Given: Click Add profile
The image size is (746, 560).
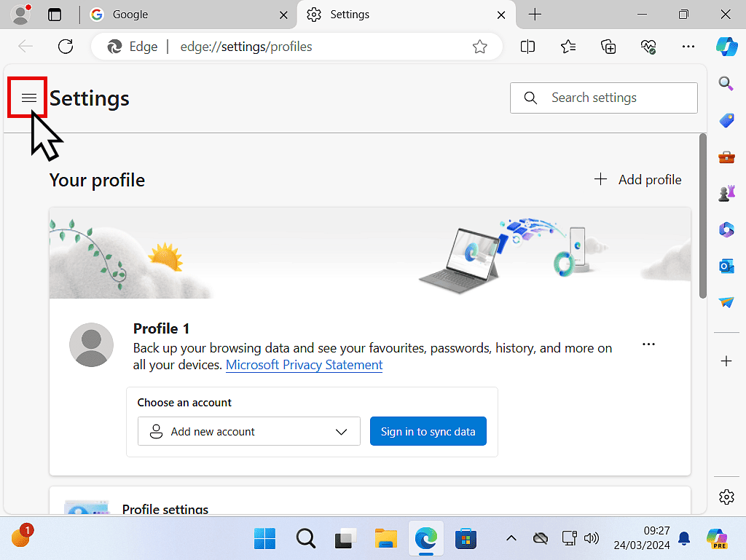Looking at the screenshot, I should tap(638, 180).
